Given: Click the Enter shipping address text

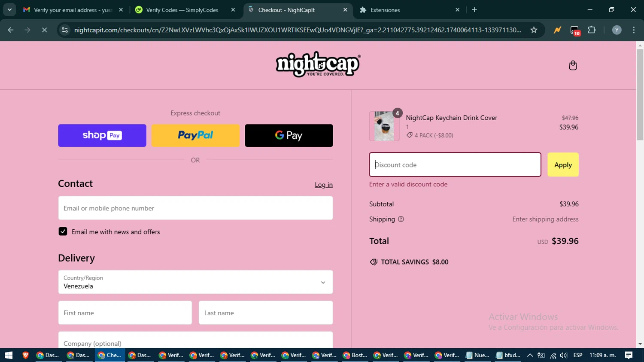Looking at the screenshot, I should pyautogui.click(x=545, y=219).
